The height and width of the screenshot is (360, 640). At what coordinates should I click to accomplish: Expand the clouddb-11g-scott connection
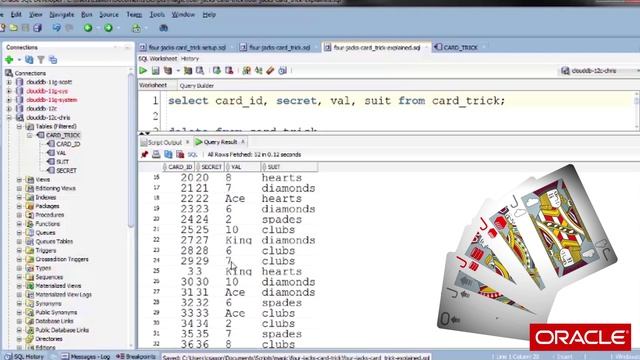click(9, 82)
